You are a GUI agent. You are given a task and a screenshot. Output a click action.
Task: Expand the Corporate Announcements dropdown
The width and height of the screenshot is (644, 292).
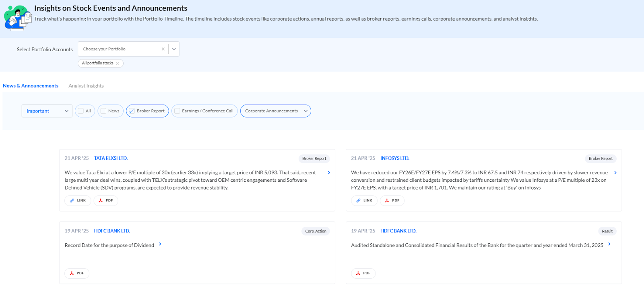click(276, 111)
